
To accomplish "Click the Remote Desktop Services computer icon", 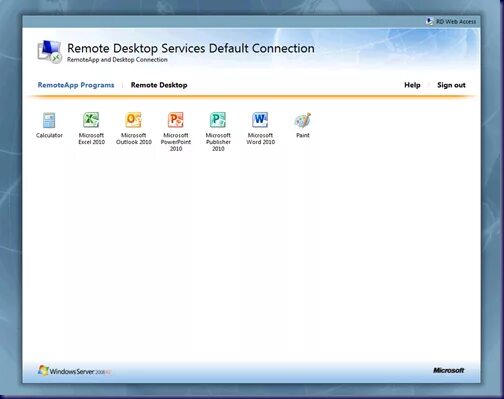I will [49, 52].
